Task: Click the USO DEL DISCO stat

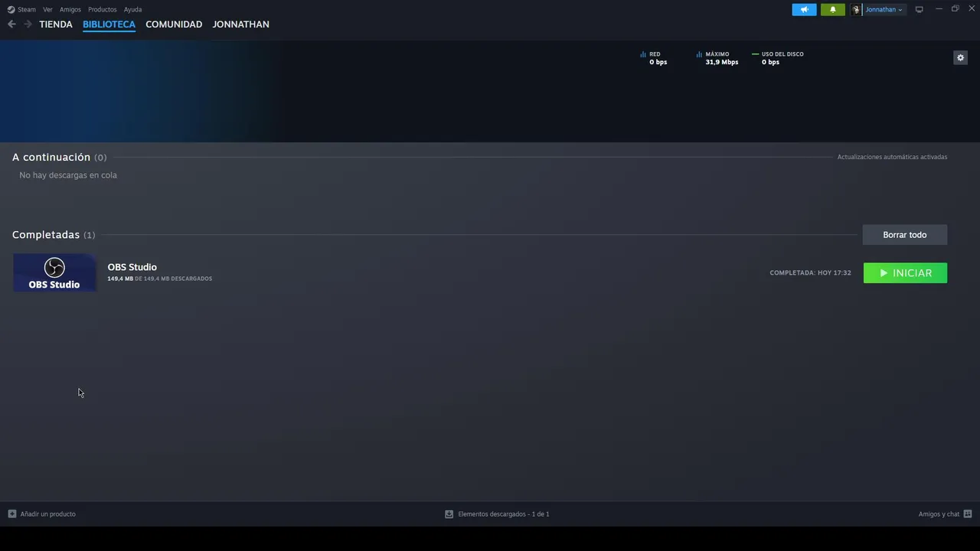Action: click(x=778, y=58)
